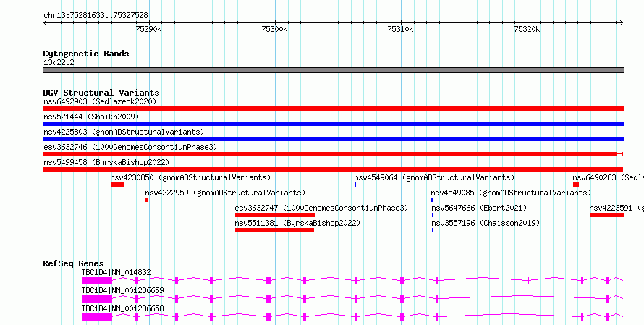The width and height of the screenshot is (644, 325).
Task: Click the nsv5647666 (Ebert2021) label
Action: 479,208
